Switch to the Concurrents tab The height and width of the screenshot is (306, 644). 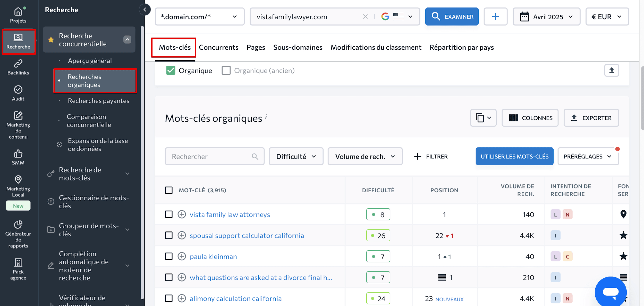point(218,47)
